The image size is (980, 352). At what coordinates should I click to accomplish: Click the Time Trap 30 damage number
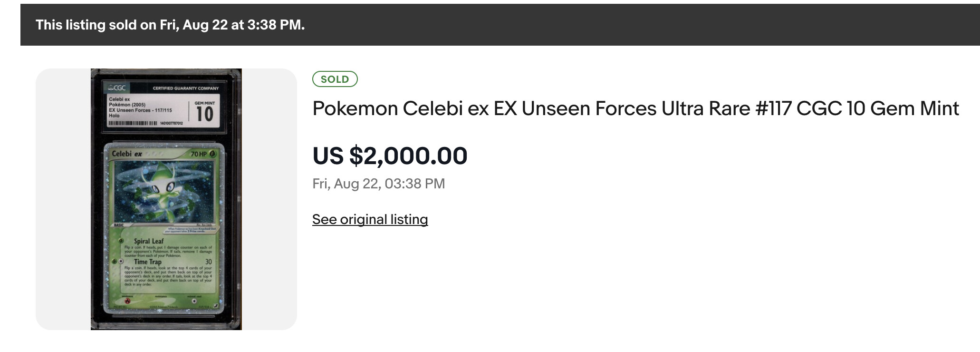click(x=208, y=262)
